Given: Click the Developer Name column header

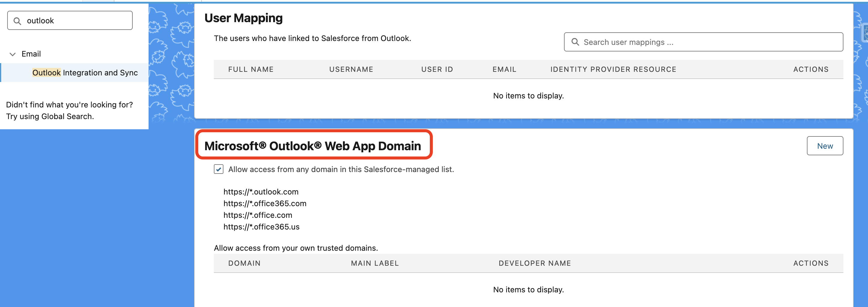Looking at the screenshot, I should click(534, 263).
